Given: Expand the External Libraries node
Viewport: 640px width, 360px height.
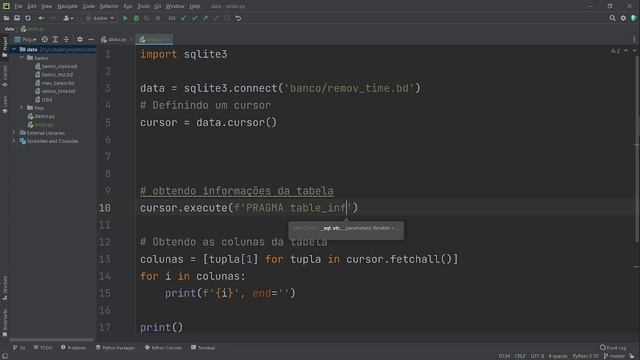Looking at the screenshot, I should (x=14, y=133).
